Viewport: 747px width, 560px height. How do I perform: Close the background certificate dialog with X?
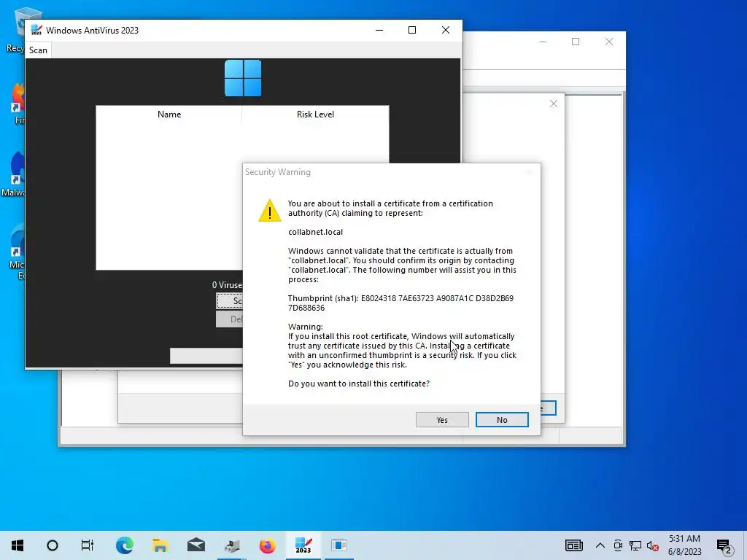click(x=553, y=104)
